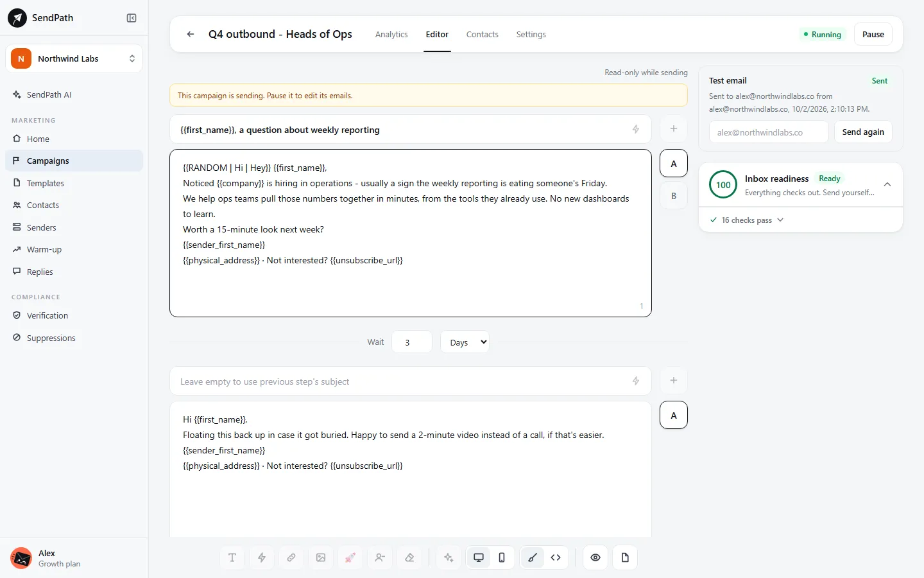Click the Sent status label
Viewport: 924px width, 578px height.
point(880,81)
